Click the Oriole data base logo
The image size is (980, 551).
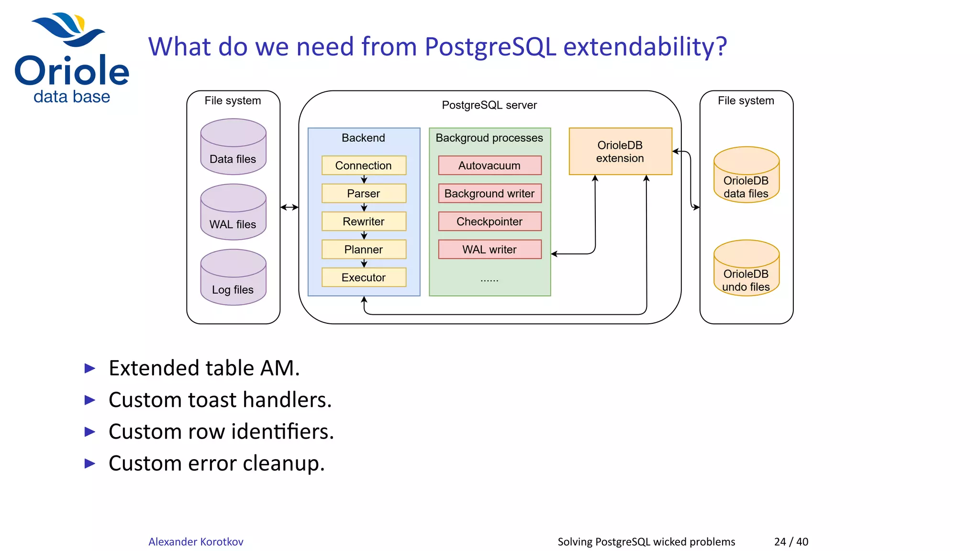(72, 58)
